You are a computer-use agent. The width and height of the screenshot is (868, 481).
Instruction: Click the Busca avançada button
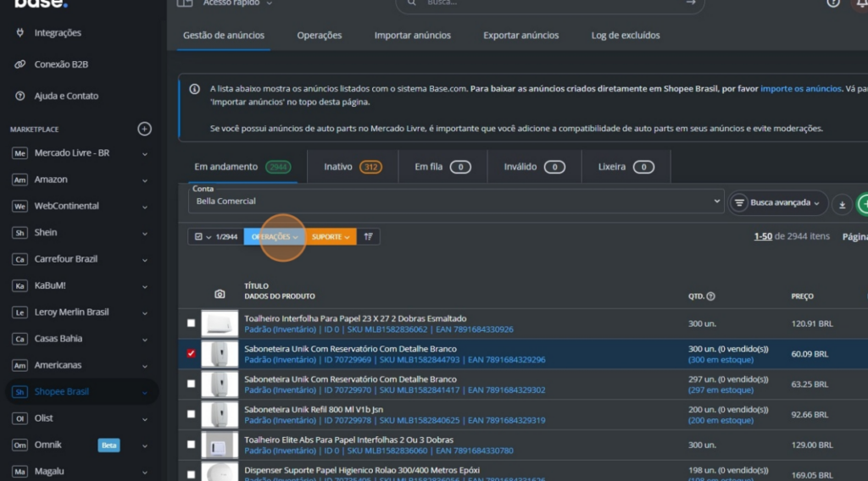click(x=778, y=203)
